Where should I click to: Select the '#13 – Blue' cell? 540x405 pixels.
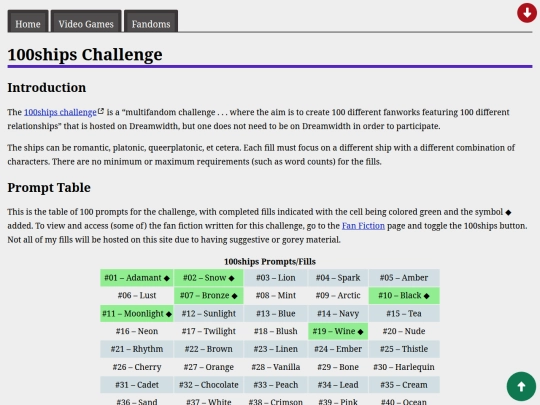276,313
